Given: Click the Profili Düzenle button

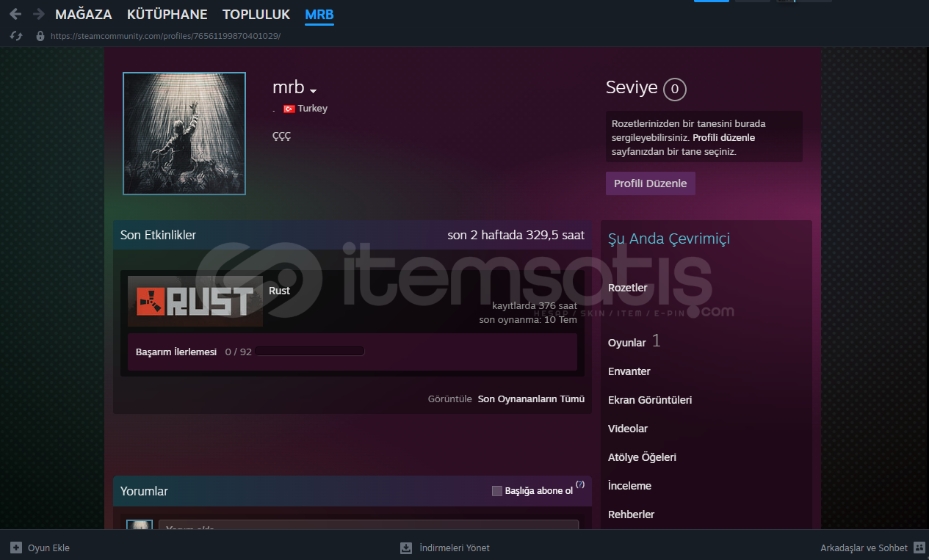Looking at the screenshot, I should point(651,183).
